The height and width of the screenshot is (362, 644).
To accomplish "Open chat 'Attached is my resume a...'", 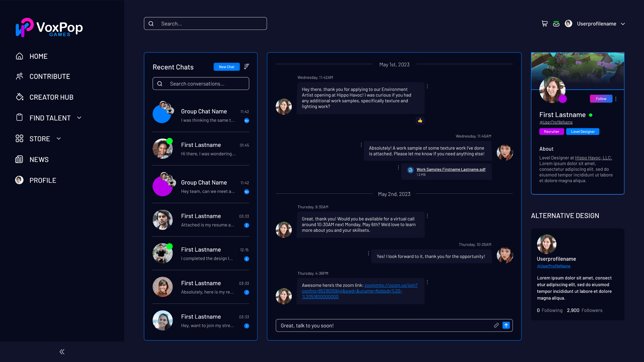I will 201,220.
